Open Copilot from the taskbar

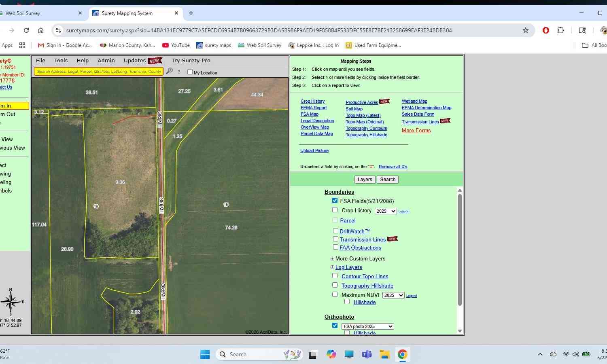pyautogui.click(x=331, y=354)
